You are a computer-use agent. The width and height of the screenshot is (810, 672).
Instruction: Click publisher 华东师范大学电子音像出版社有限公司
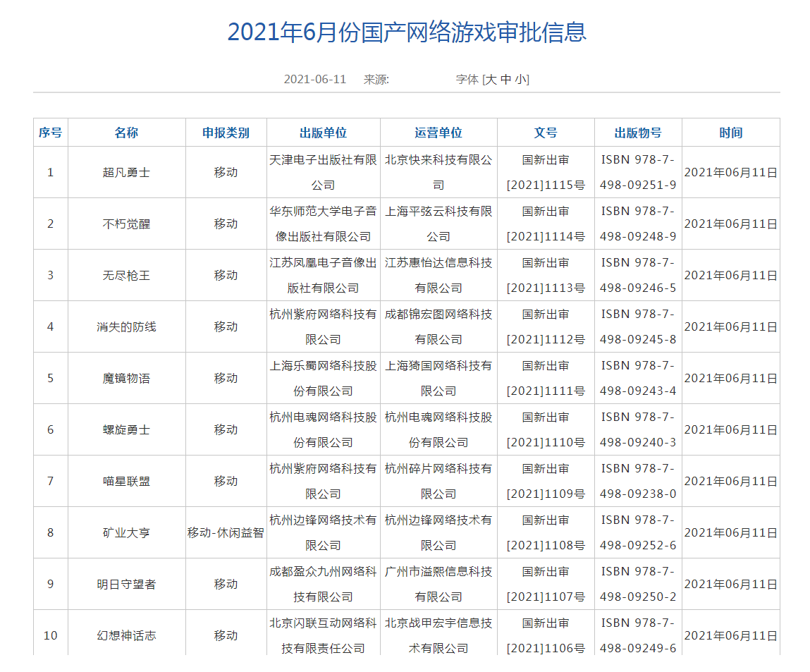pyautogui.click(x=324, y=224)
